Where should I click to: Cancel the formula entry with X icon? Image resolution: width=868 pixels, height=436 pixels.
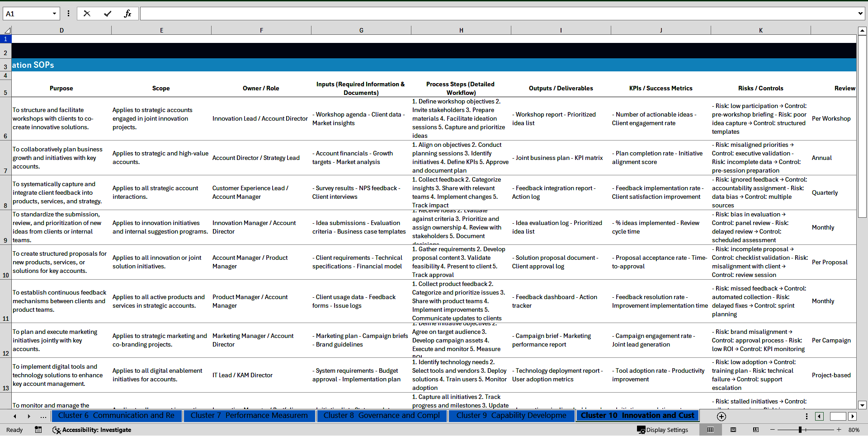coord(87,14)
